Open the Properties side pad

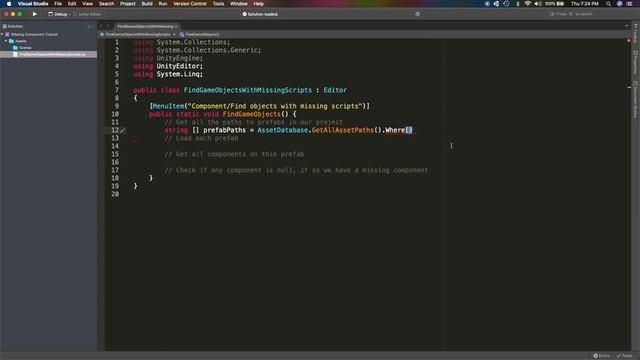point(636,63)
